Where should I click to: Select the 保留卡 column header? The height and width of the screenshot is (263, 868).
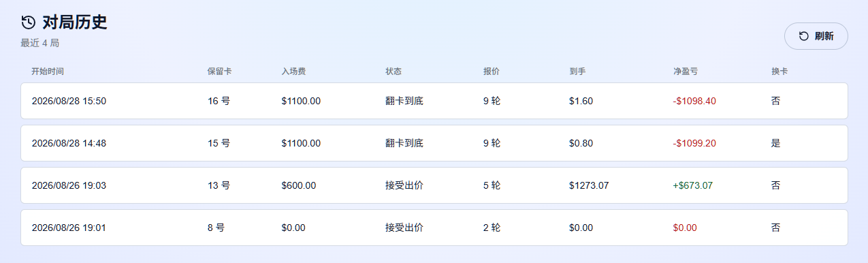[x=220, y=72]
